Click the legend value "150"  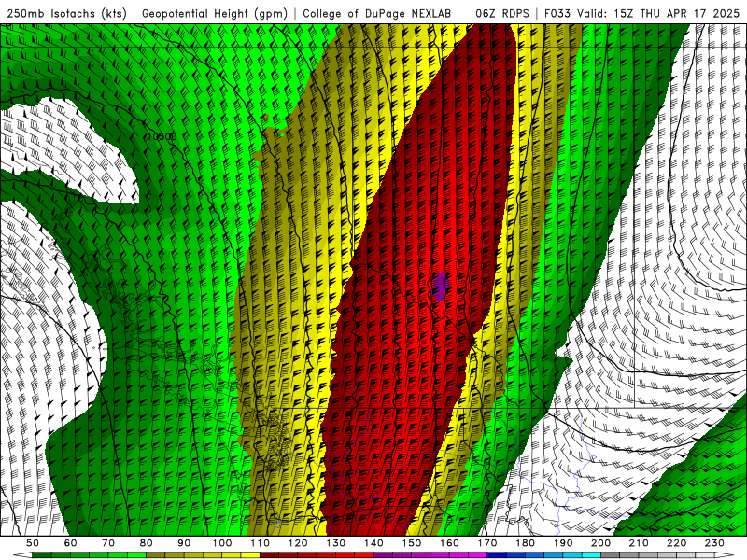coord(412,543)
